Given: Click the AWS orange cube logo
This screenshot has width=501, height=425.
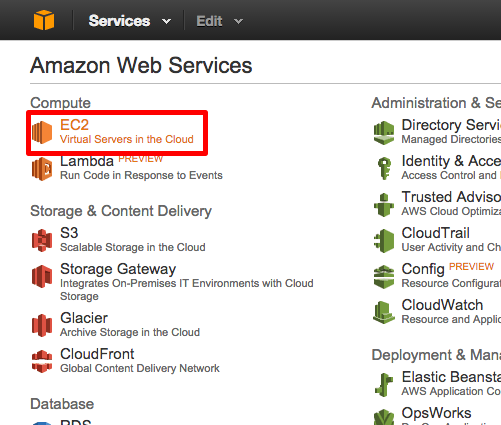Looking at the screenshot, I should click(x=44, y=20).
